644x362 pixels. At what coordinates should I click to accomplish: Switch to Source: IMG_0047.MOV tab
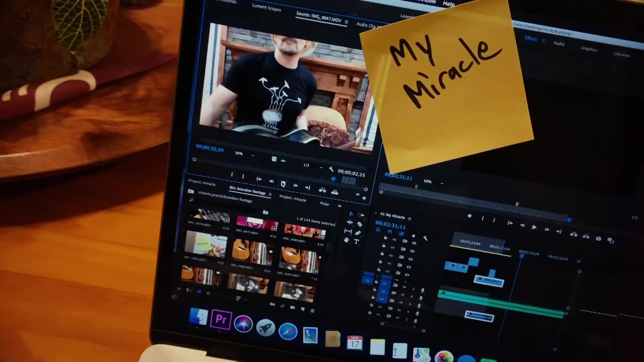pos(318,17)
